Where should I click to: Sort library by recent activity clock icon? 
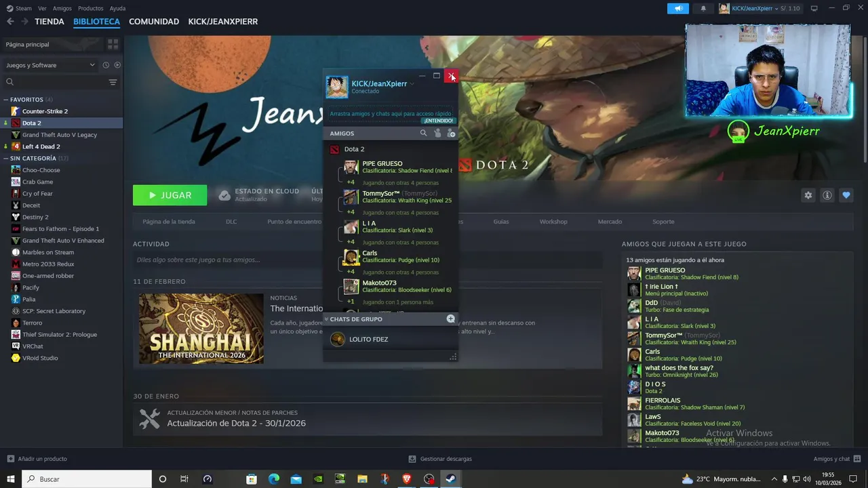[106, 65]
